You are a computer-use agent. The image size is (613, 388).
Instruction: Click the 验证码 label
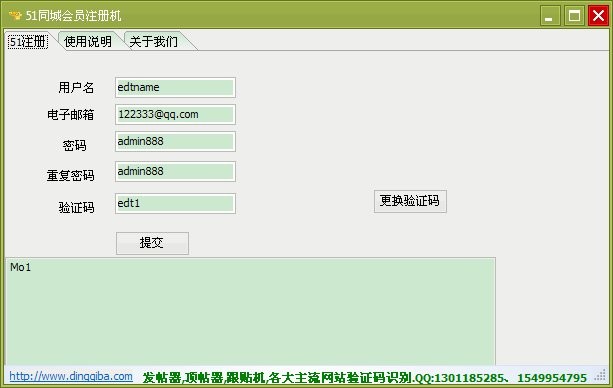(76, 207)
